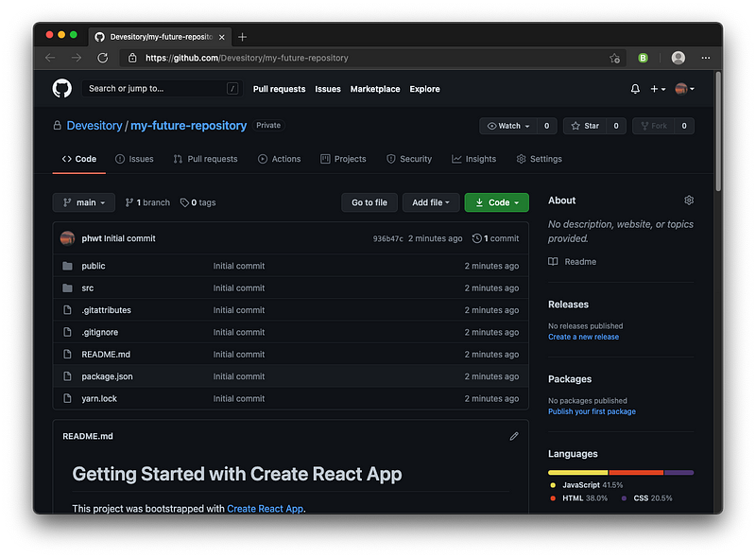Open Pull requests in top navigation

[279, 89]
